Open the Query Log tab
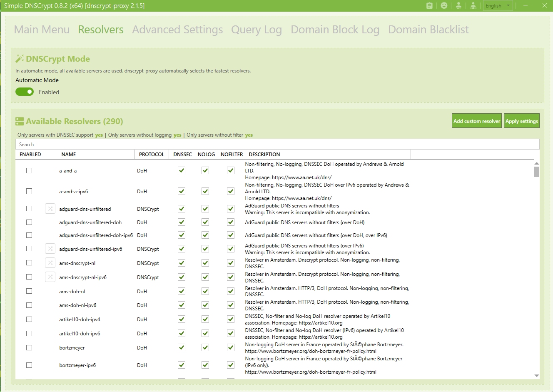The height and width of the screenshot is (392, 553). tap(257, 30)
